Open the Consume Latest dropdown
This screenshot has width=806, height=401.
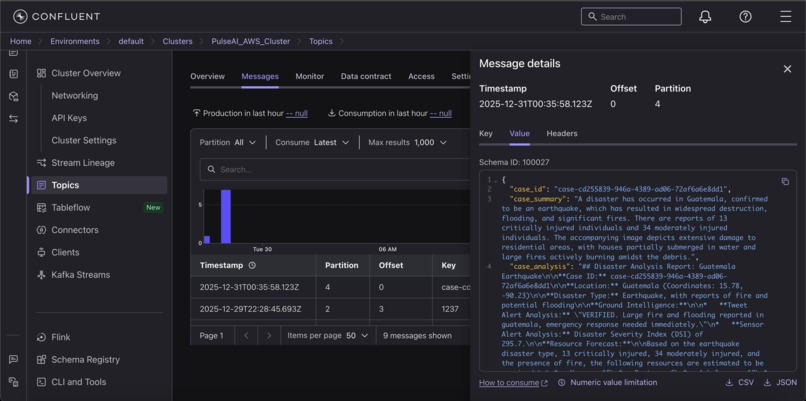[312, 142]
